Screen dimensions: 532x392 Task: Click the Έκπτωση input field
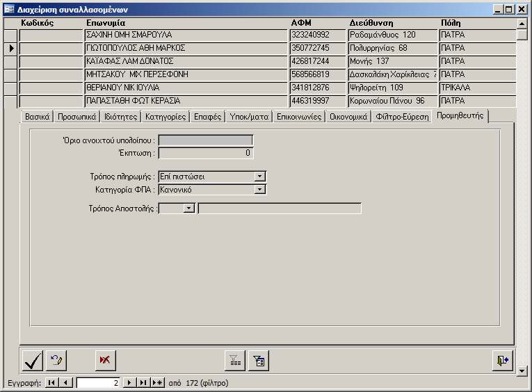tap(206, 153)
